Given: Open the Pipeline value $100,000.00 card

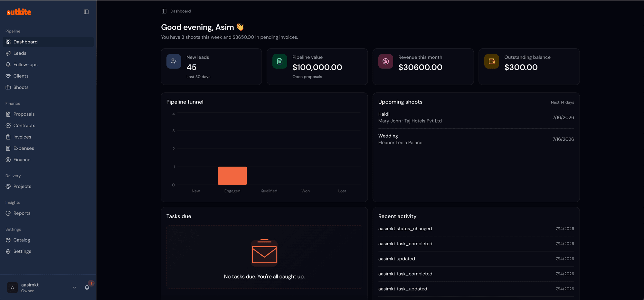Looking at the screenshot, I should click(x=317, y=67).
